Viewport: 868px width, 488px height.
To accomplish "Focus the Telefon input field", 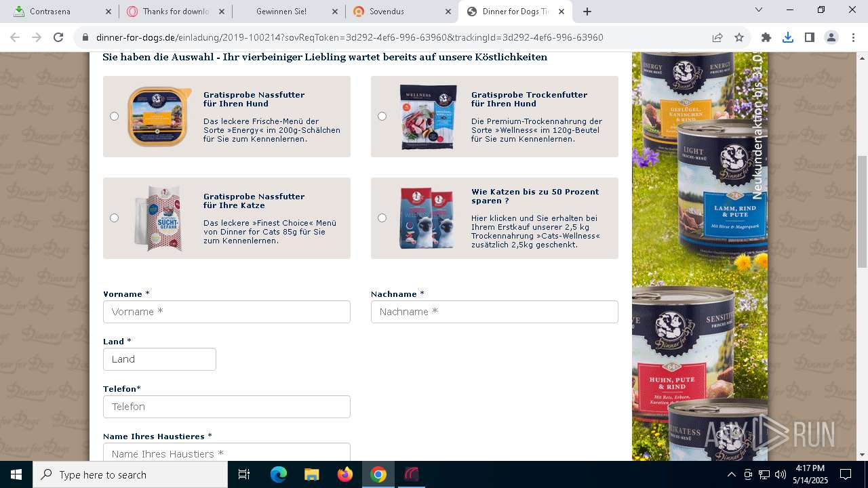I will (226, 407).
